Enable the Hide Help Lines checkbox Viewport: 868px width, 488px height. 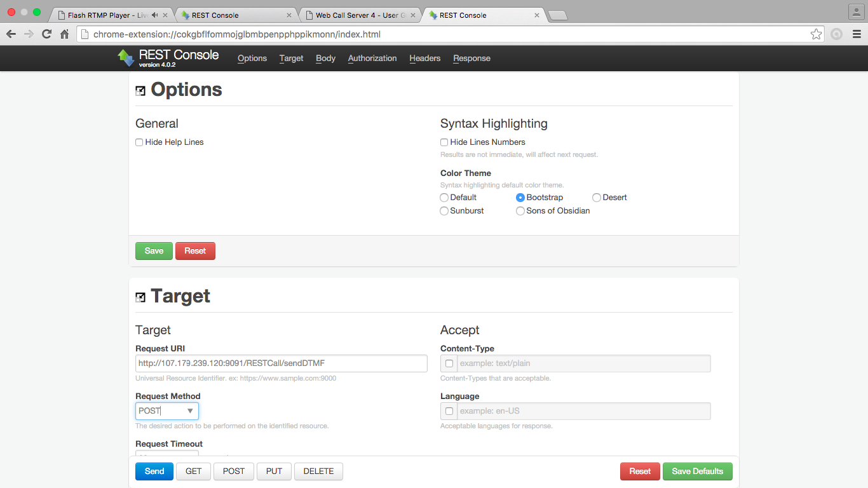tap(139, 142)
